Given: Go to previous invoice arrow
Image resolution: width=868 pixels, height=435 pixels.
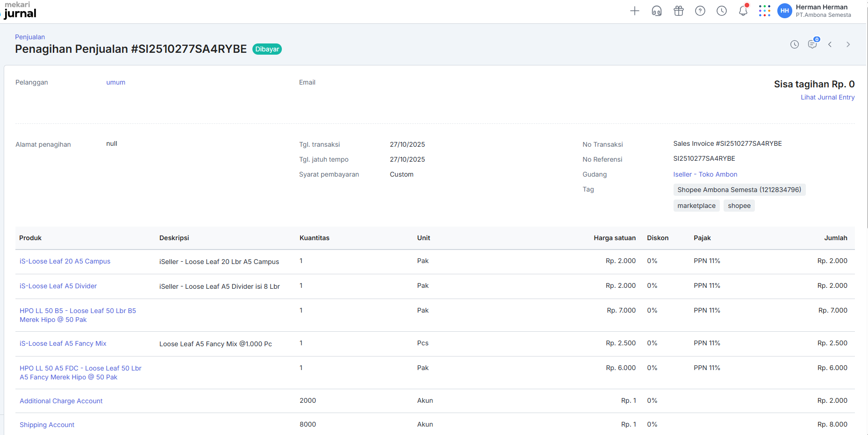Looking at the screenshot, I should [830, 44].
